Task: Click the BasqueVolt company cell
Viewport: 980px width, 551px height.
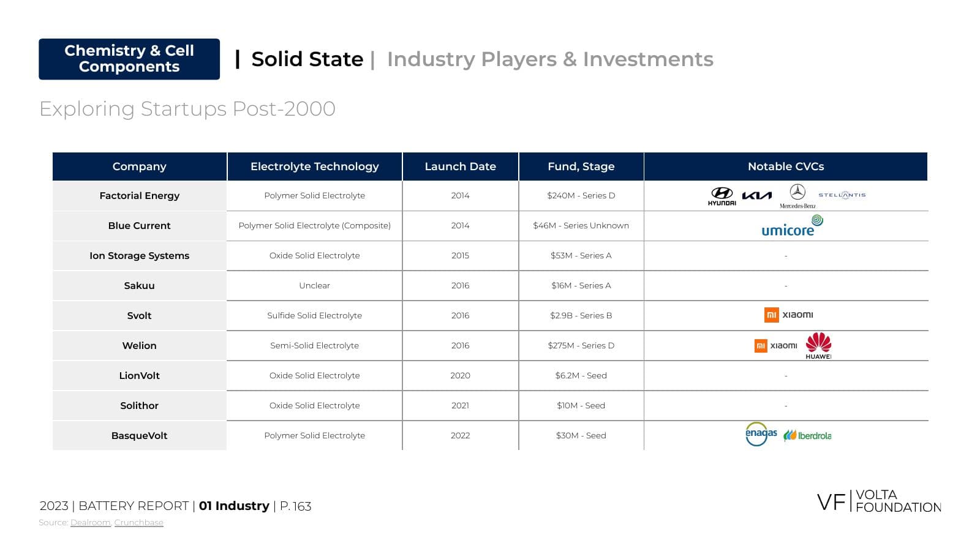Action: (x=140, y=436)
